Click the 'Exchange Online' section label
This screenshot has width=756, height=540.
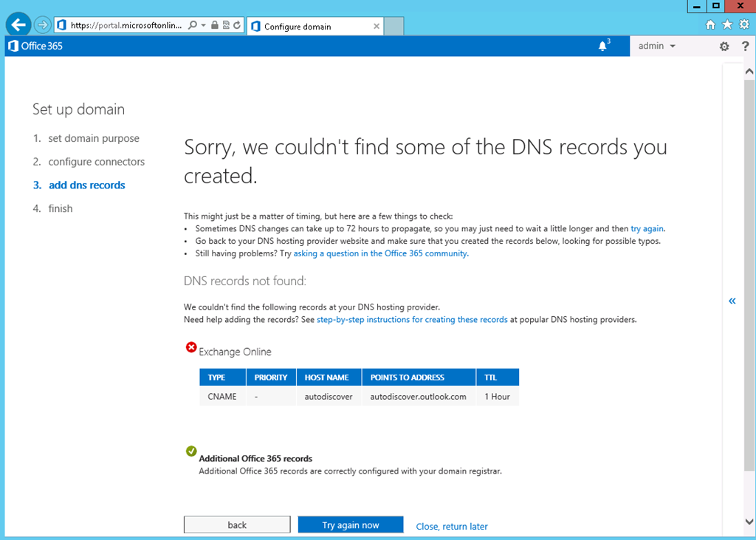(x=236, y=352)
